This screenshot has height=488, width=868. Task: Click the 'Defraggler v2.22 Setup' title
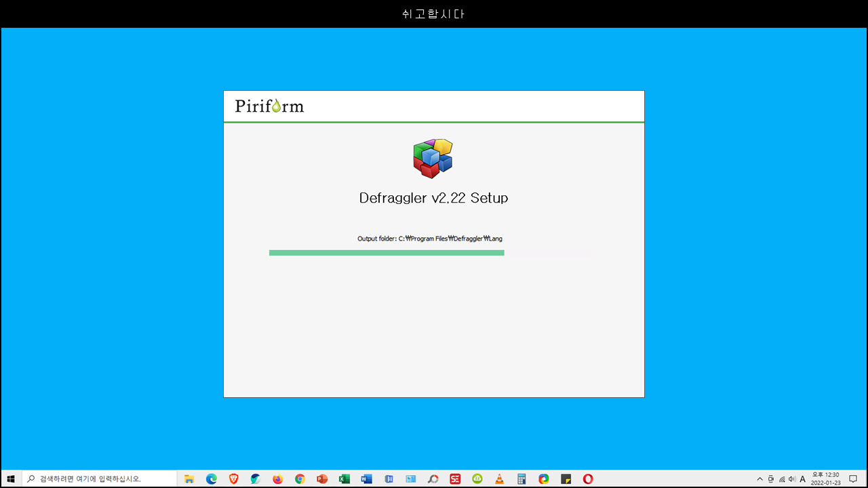tap(433, 198)
